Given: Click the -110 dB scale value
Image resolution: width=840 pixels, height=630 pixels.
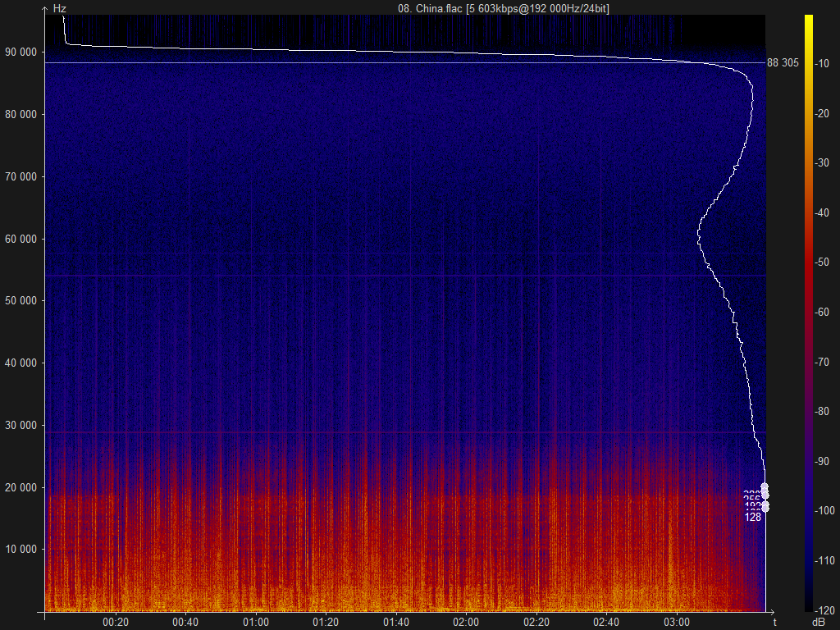Looking at the screenshot, I should click(x=824, y=560).
